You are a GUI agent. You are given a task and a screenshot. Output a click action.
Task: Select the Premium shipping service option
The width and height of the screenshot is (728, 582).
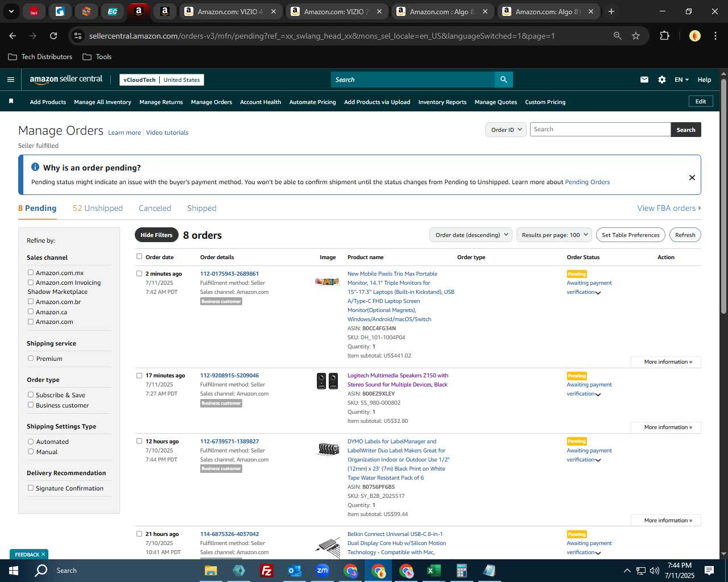31,359
